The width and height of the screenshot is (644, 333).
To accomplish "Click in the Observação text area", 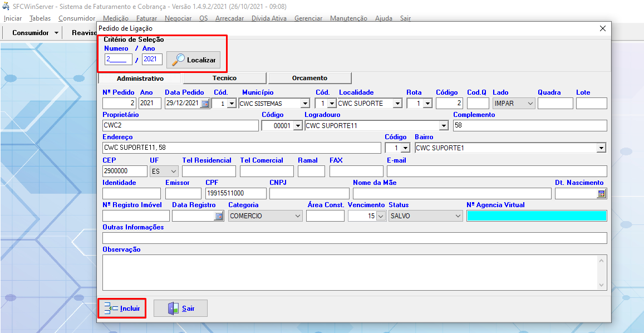I will (x=351, y=272).
